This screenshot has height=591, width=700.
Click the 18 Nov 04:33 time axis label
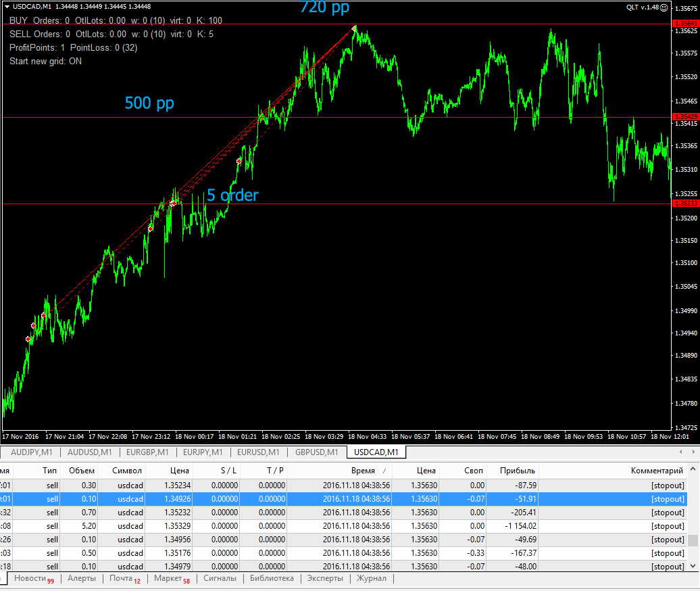click(x=367, y=436)
